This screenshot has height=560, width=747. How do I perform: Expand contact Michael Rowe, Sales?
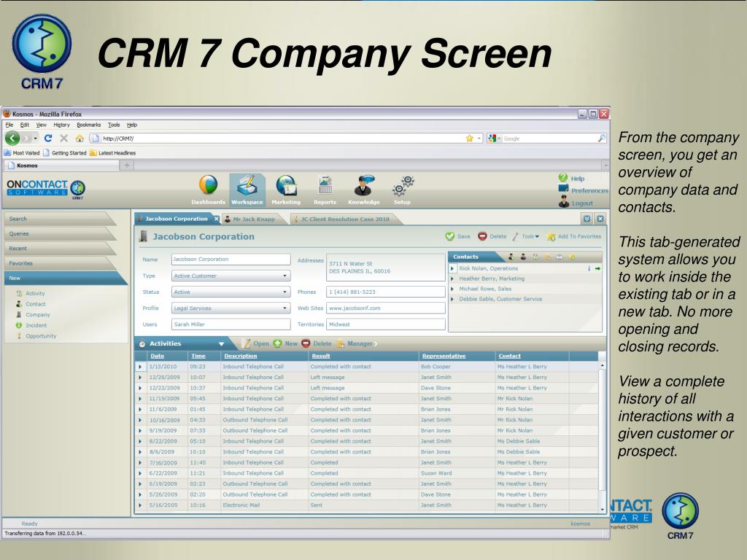click(452, 289)
